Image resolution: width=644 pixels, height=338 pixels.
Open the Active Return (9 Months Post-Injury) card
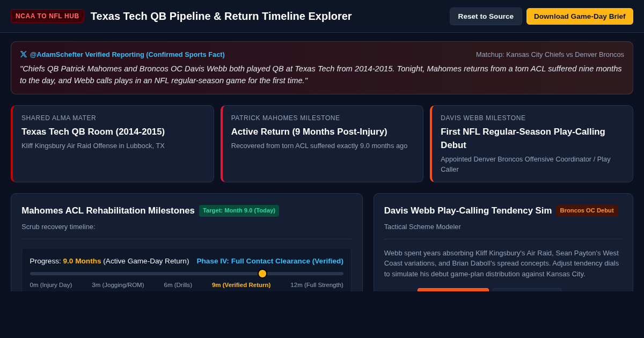pyautogui.click(x=322, y=144)
